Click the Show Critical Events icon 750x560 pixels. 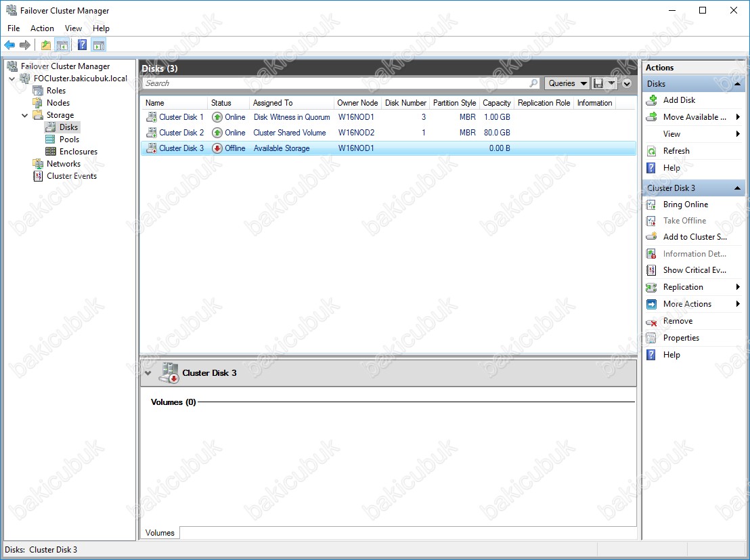click(x=651, y=270)
